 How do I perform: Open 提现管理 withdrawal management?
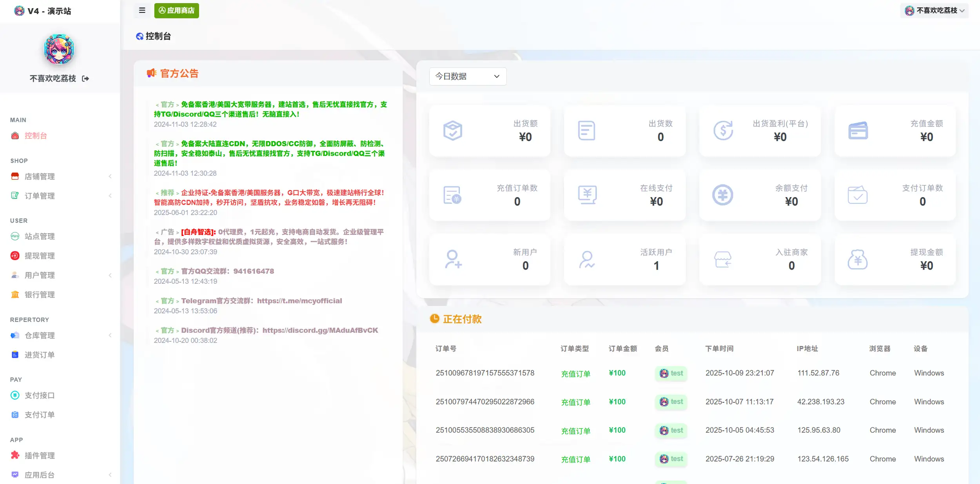point(39,256)
